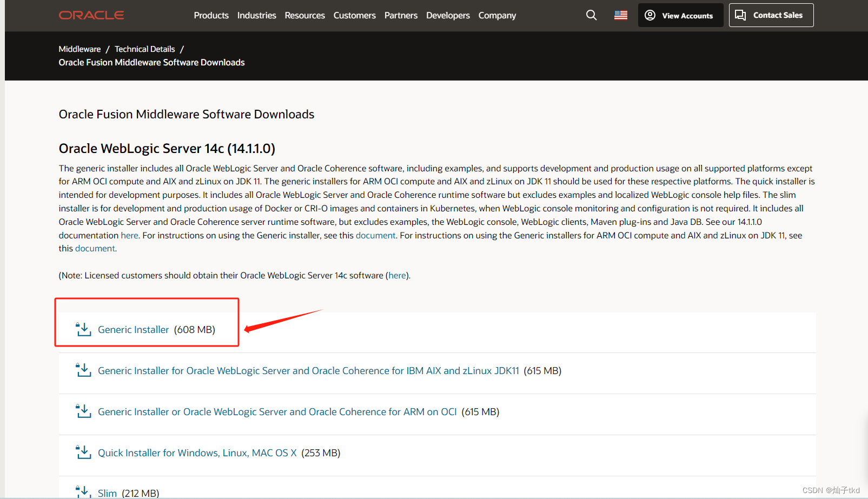Open the Customers menu

[x=354, y=15]
